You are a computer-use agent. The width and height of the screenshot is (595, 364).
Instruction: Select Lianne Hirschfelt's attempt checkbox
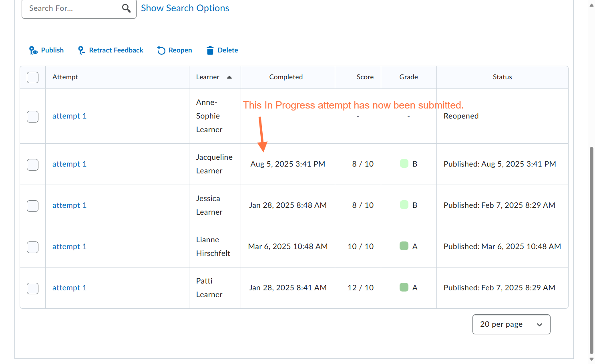tap(32, 247)
